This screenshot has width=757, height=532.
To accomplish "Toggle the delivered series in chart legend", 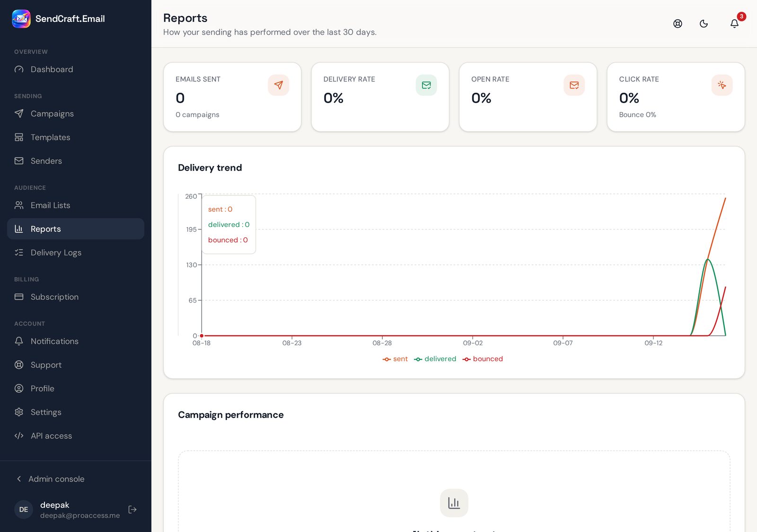I will click(x=435, y=359).
